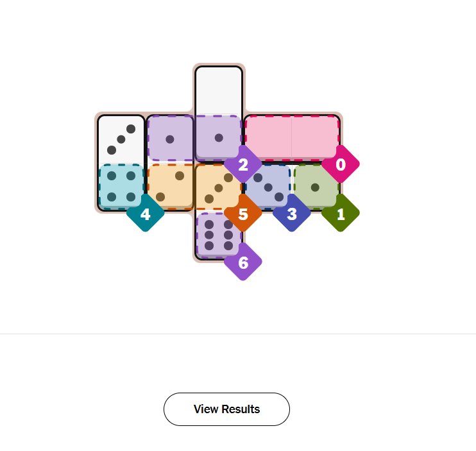Select the teal four-pip domino half
This screenshot has height=451, width=476.
tap(121, 186)
